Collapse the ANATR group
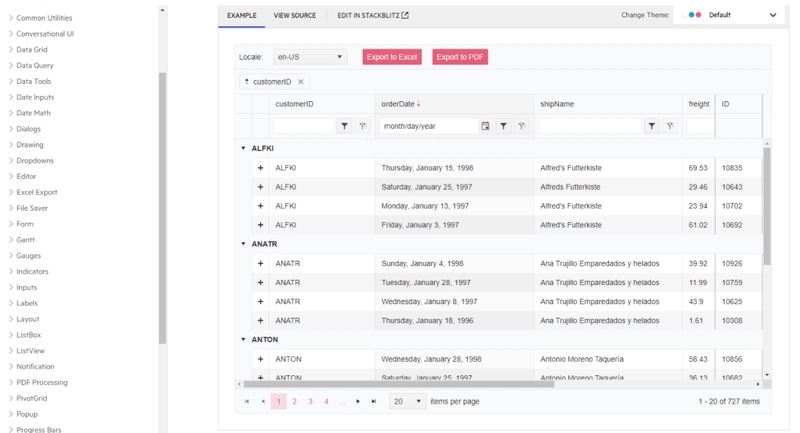This screenshot has height=433, width=800. 243,244
